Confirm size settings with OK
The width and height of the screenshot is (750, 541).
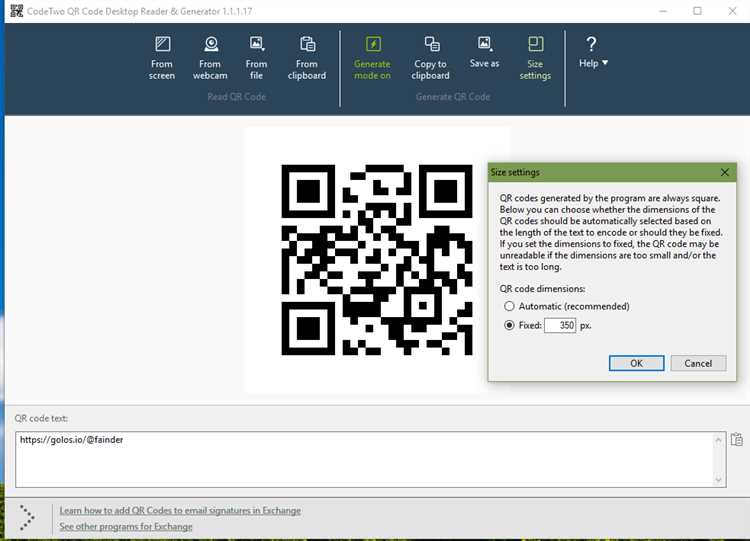click(636, 363)
